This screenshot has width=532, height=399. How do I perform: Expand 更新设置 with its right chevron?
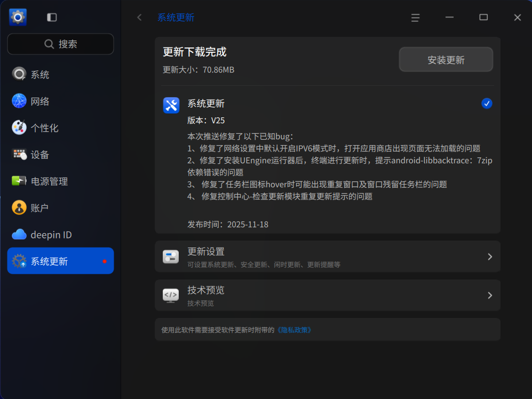[x=490, y=257]
